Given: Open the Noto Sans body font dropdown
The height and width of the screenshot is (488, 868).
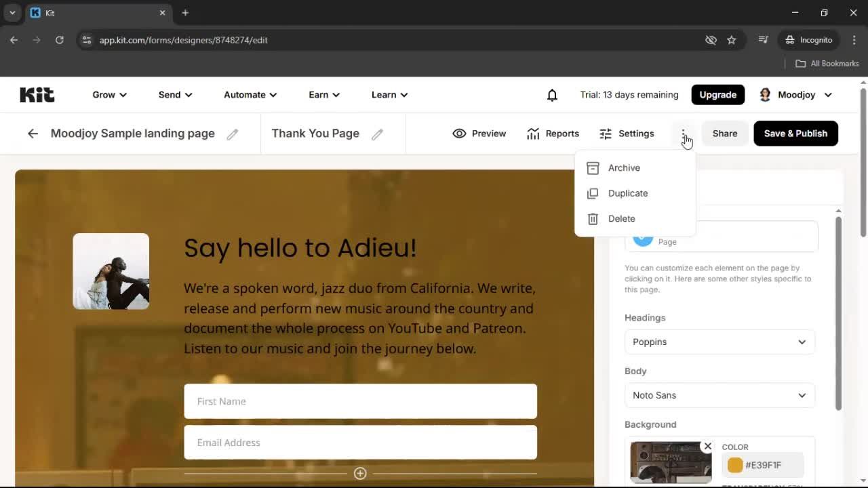Looking at the screenshot, I should (719, 395).
